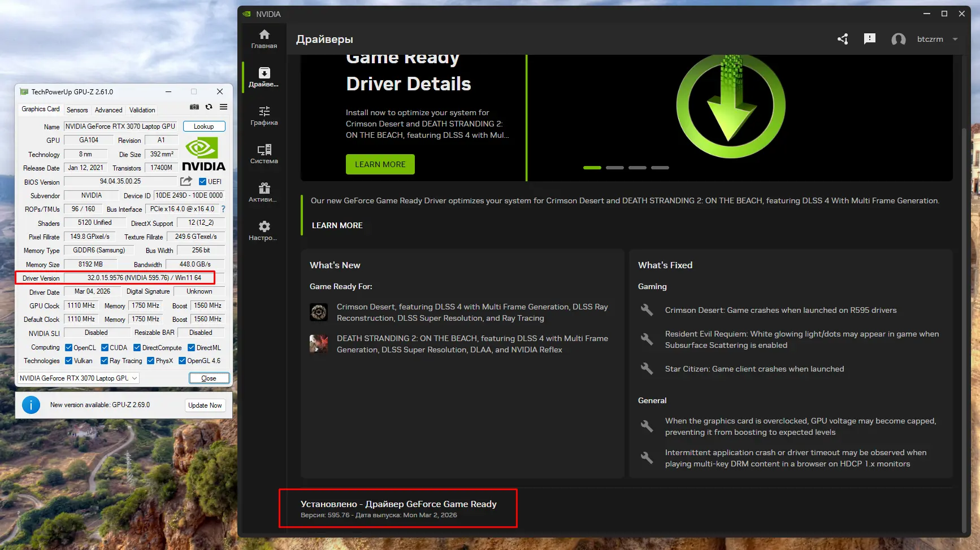980x550 pixels.
Task: Click the wrench icon beside Star Citizen fix
Action: click(x=647, y=369)
